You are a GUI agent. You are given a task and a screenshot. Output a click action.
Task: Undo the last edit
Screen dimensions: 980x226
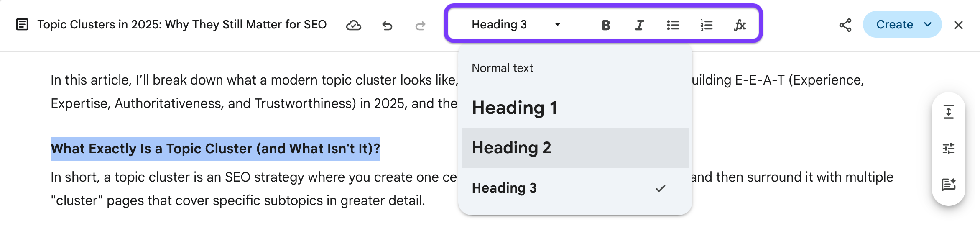(387, 26)
